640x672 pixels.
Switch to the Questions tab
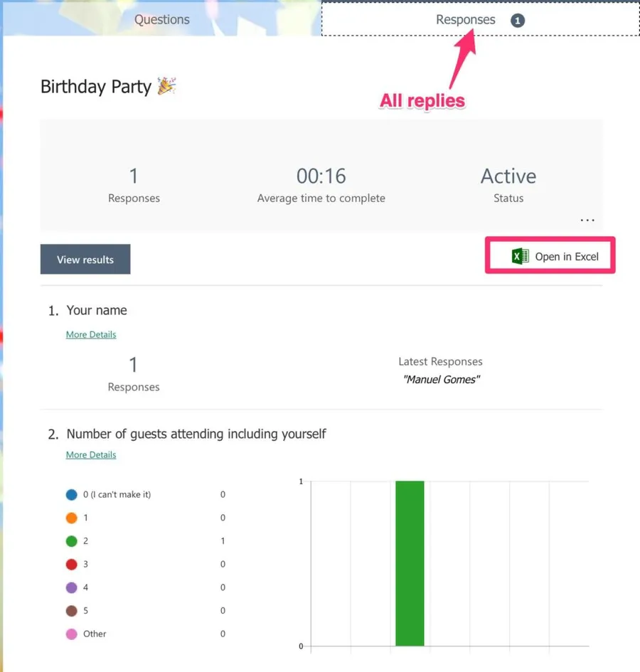click(x=162, y=20)
